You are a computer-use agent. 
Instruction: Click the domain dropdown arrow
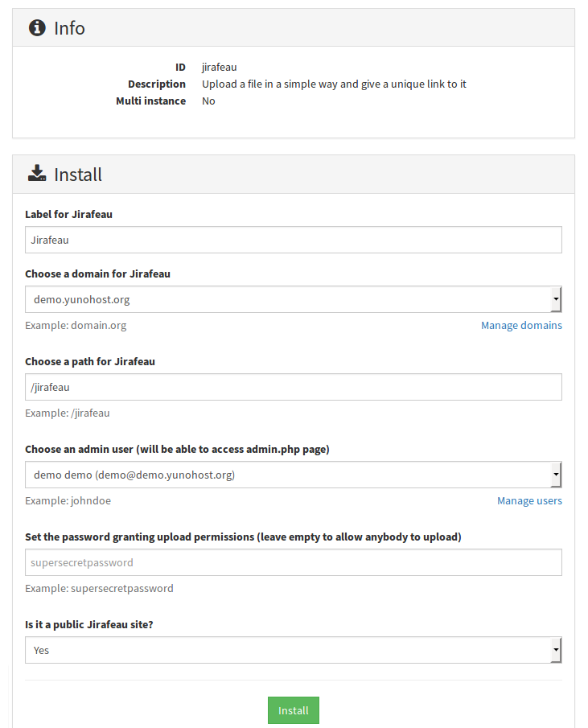click(x=556, y=299)
